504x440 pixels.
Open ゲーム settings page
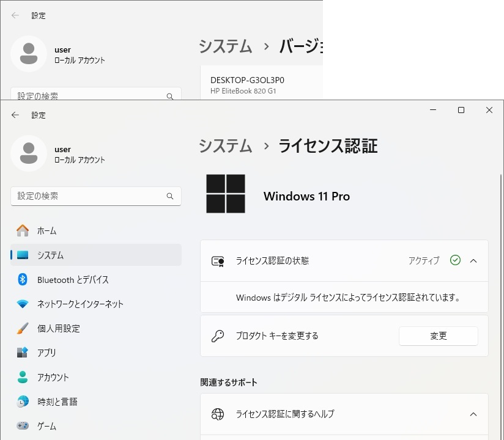click(96, 426)
